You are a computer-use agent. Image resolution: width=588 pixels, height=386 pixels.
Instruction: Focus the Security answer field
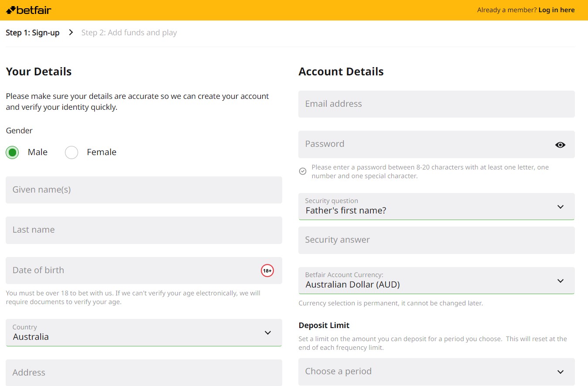click(436, 240)
